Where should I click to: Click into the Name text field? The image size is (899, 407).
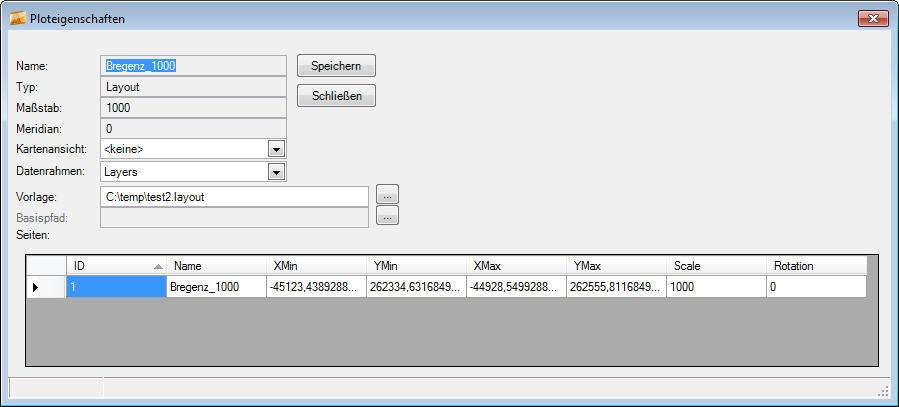point(194,66)
